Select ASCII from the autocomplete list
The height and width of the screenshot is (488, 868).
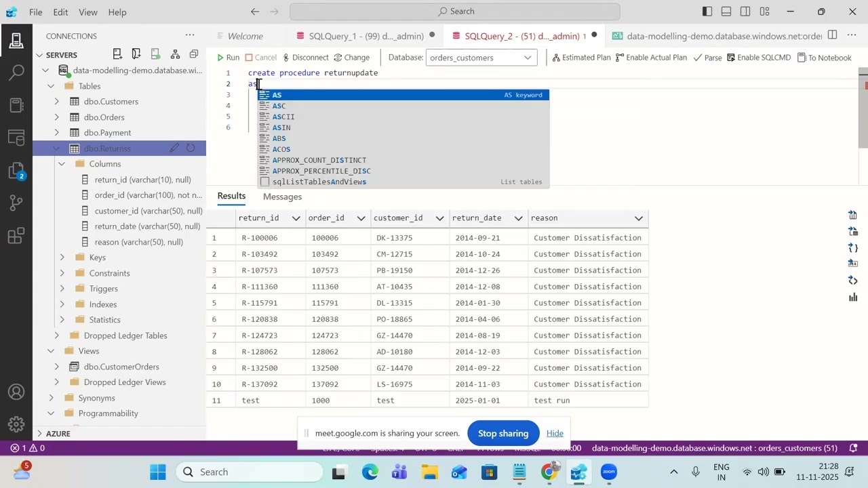[x=403, y=117]
